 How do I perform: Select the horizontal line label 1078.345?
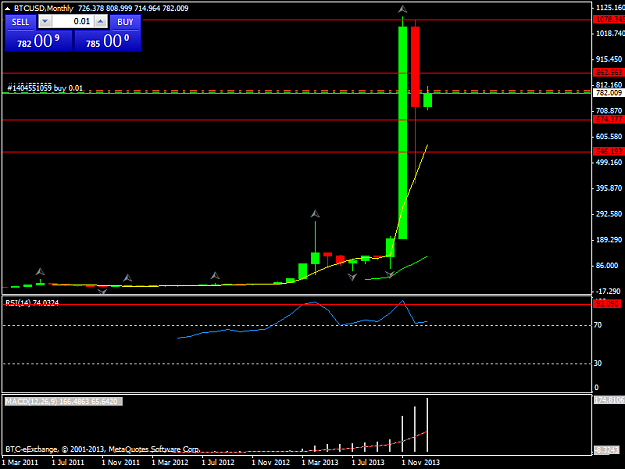click(609, 19)
